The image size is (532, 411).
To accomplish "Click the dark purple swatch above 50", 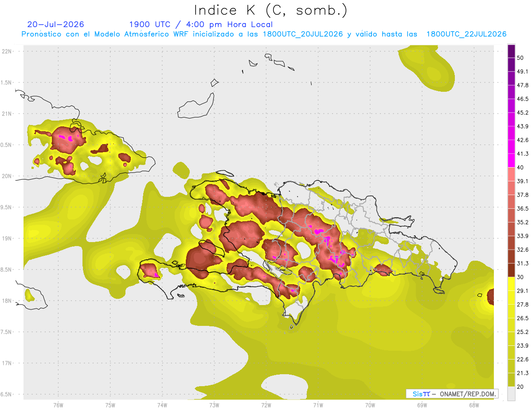I will pyautogui.click(x=511, y=51).
